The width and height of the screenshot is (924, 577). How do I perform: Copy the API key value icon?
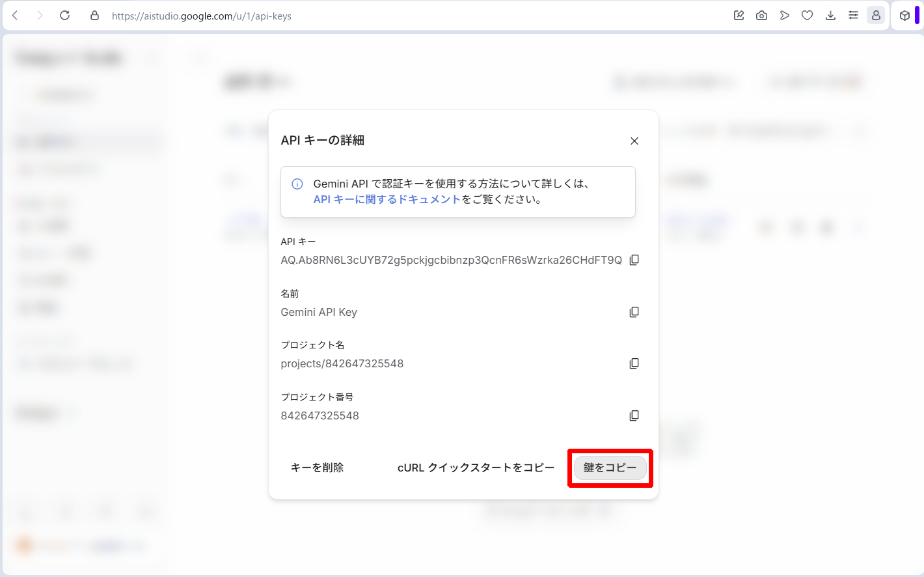click(x=634, y=260)
